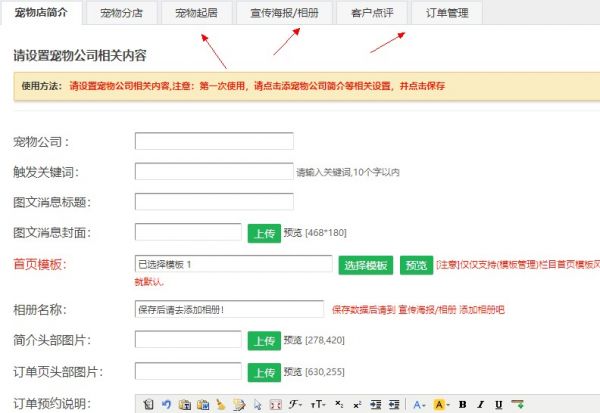Select all content with the cursor icon
The image size is (600, 413).
coord(257,404)
